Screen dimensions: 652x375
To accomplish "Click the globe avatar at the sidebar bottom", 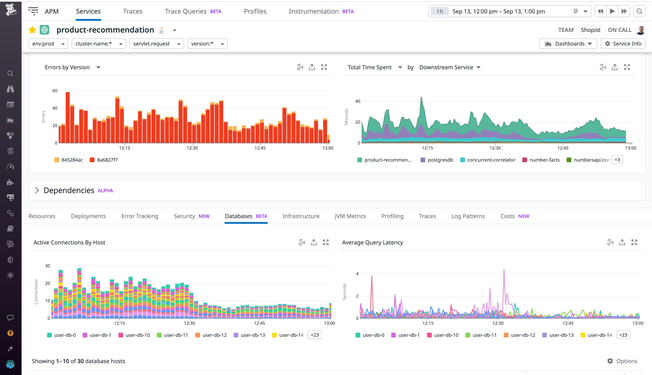I will 10,365.
